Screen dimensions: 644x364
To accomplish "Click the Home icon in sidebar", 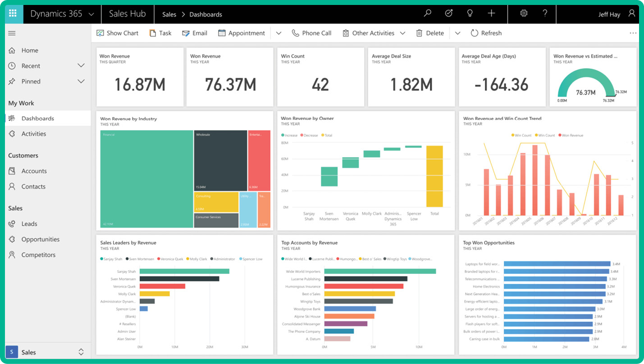I will (12, 50).
